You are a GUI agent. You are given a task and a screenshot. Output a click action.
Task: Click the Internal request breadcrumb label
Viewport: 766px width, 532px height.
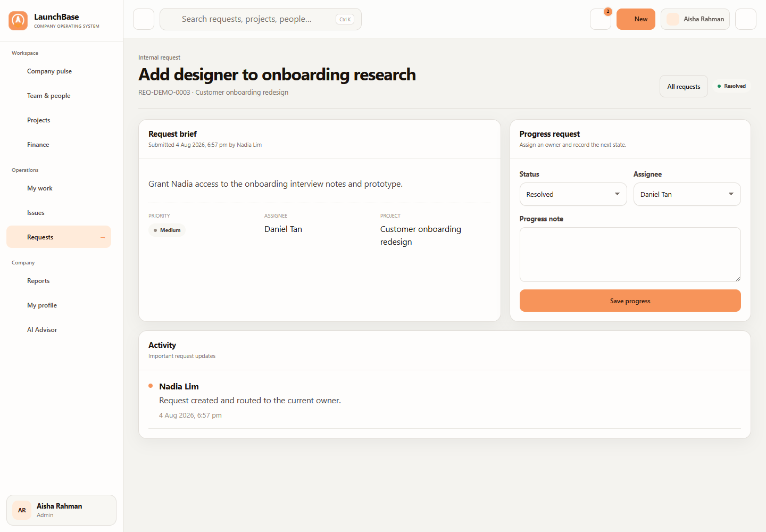[159, 57]
